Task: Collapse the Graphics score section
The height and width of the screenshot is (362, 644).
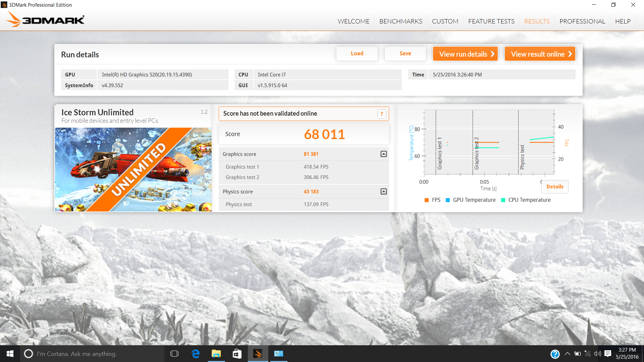Action: click(384, 154)
